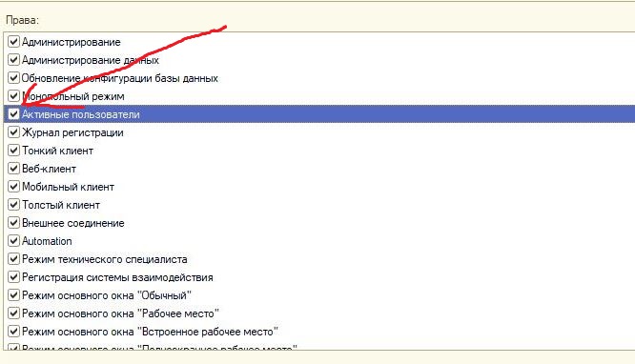Toggle the Веб-клиент checkbox
The width and height of the screenshot is (635, 364).
(x=13, y=169)
